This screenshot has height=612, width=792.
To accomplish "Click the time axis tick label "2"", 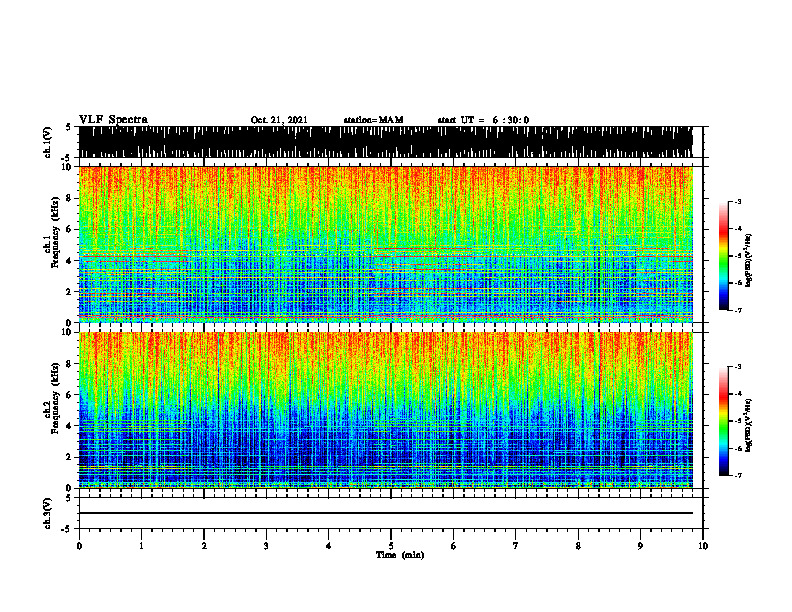I will pyautogui.click(x=204, y=546).
